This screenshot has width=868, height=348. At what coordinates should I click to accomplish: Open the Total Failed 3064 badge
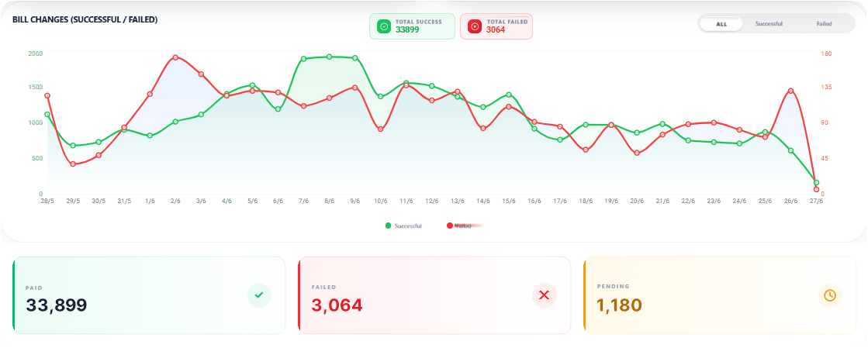(x=496, y=26)
